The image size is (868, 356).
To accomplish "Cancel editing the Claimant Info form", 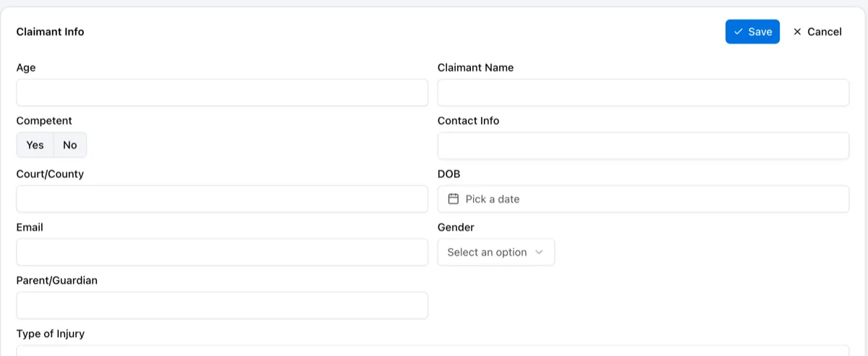I will tap(817, 32).
